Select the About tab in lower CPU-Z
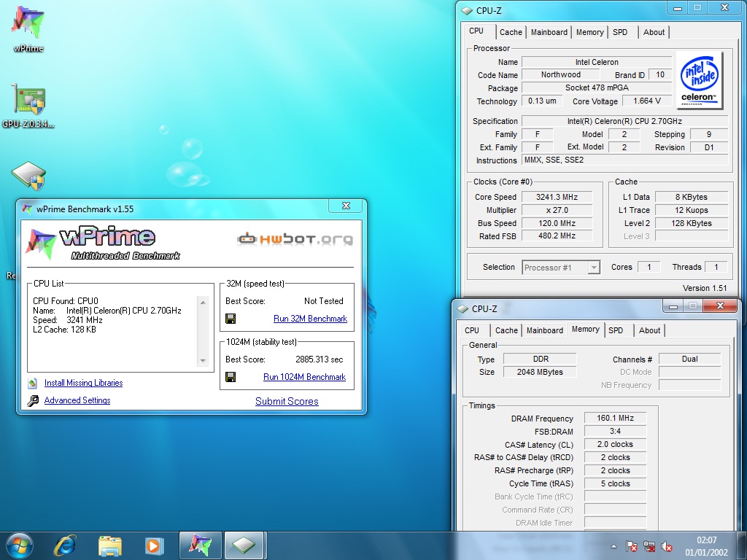 coord(649,330)
